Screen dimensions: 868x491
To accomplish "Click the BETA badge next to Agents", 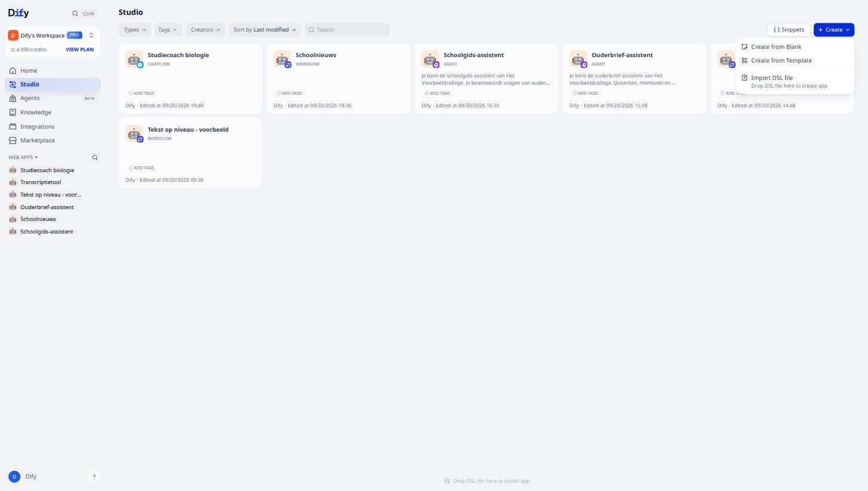I will (89, 98).
